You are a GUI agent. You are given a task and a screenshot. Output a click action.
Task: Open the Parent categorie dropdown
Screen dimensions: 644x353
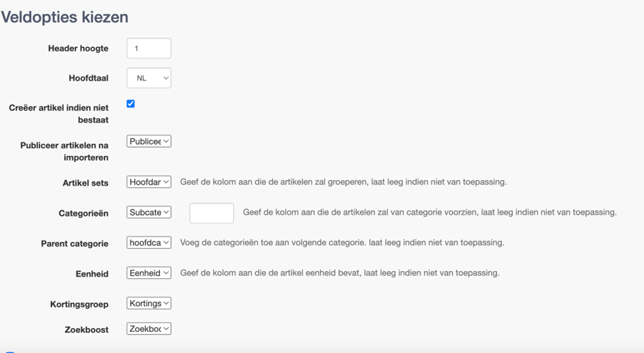click(149, 243)
